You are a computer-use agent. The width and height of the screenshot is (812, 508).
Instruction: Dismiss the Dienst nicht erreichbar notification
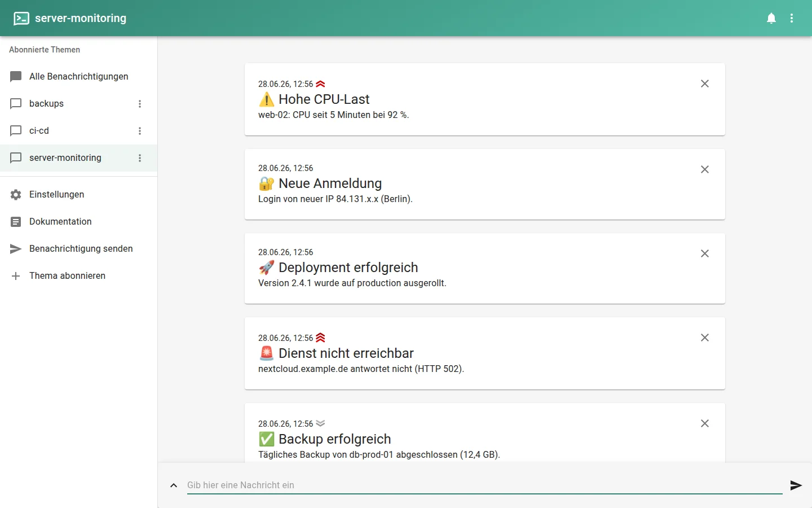(705, 338)
